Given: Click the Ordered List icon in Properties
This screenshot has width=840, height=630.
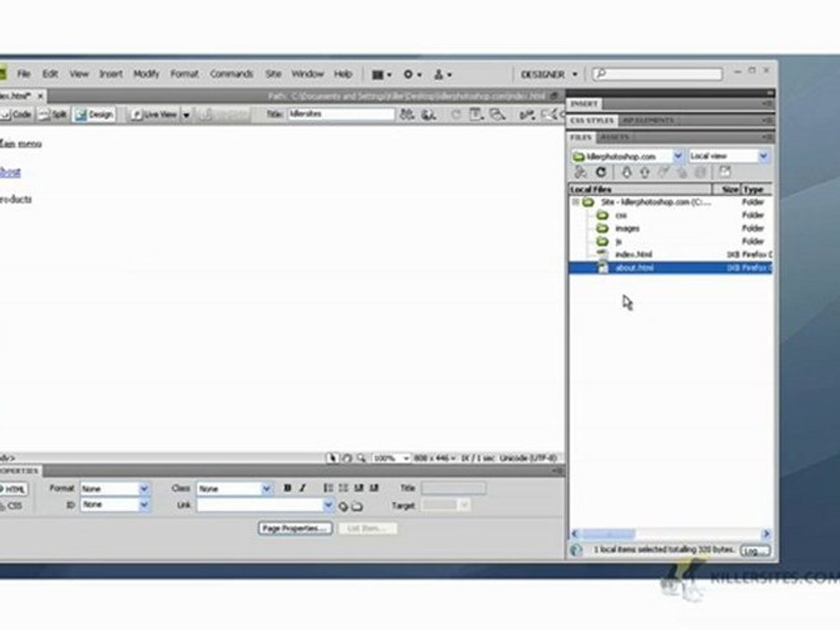Looking at the screenshot, I should coord(343,488).
